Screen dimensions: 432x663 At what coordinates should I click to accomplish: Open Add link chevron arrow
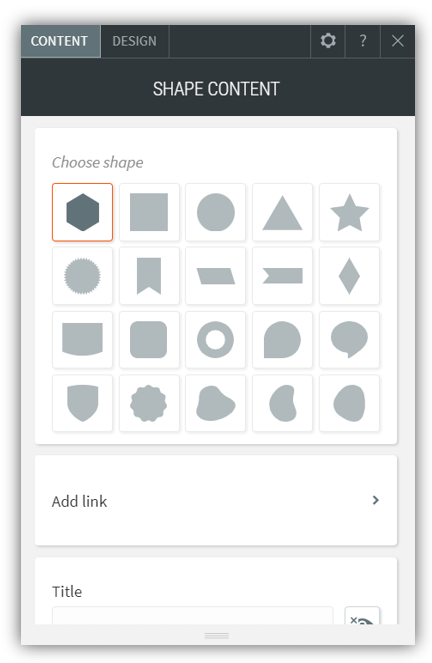point(375,500)
